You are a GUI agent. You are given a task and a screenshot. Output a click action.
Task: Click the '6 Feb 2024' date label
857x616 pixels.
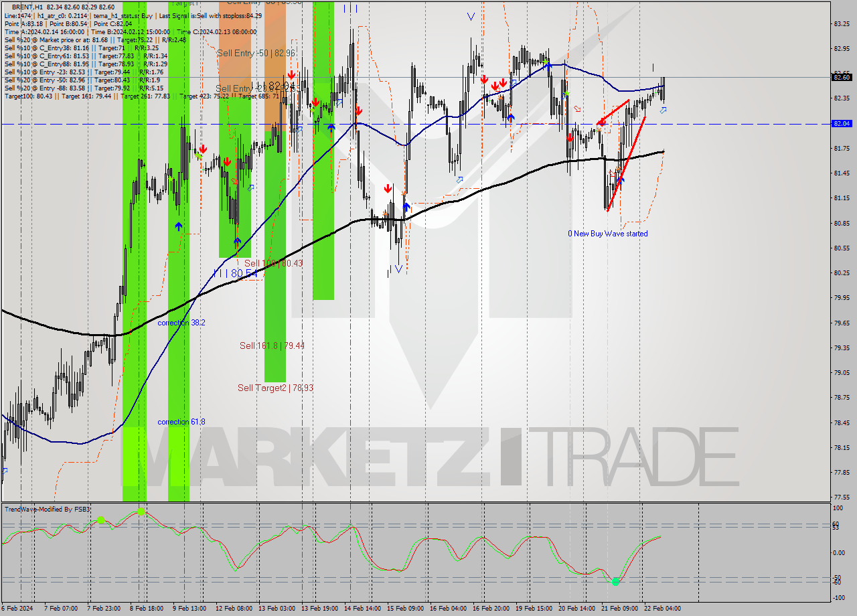17,609
